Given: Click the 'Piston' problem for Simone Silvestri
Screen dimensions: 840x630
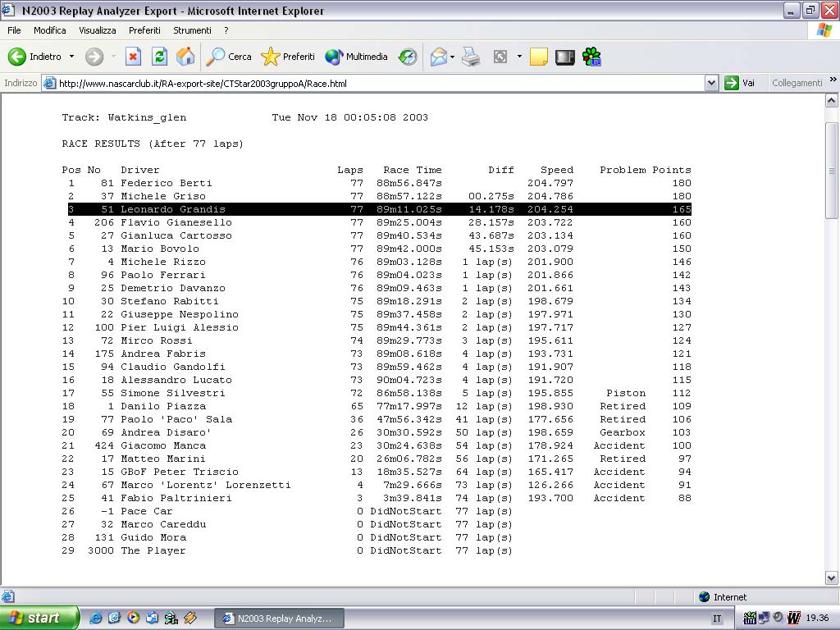Looking at the screenshot, I should pyautogui.click(x=626, y=393).
